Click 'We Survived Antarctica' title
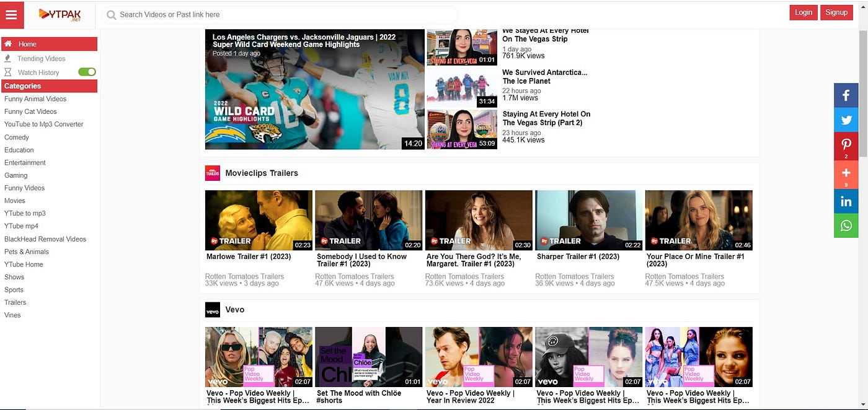The width and height of the screenshot is (868, 410). [544, 77]
